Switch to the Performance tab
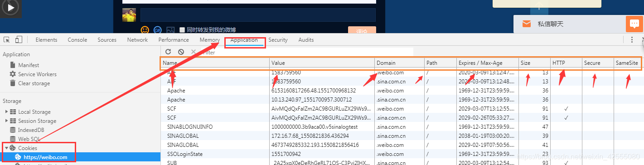644x165 pixels. 174,40
